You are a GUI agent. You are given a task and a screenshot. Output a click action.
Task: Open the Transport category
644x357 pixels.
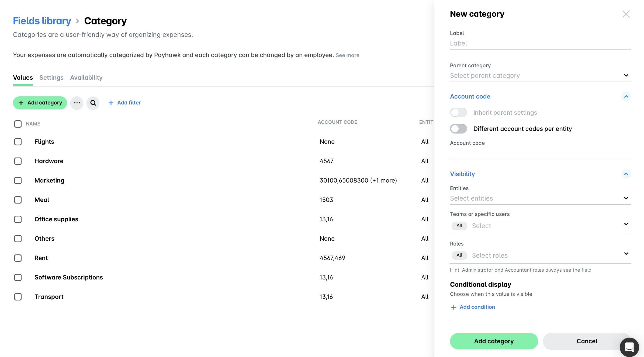[x=49, y=297]
